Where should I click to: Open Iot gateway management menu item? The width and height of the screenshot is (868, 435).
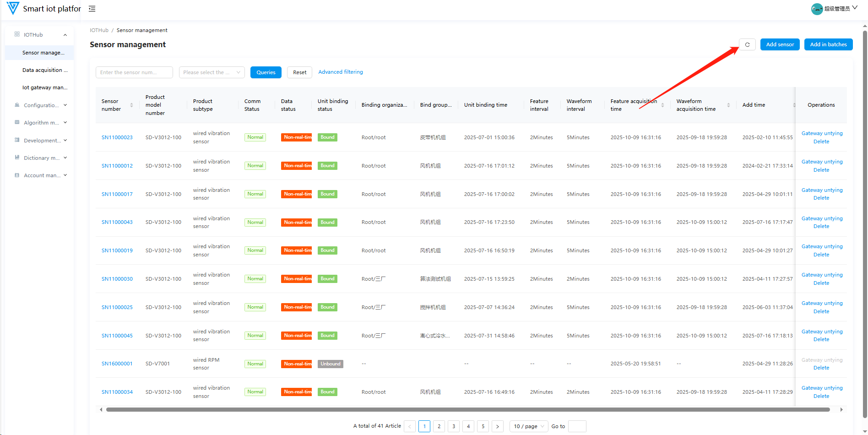(44, 87)
